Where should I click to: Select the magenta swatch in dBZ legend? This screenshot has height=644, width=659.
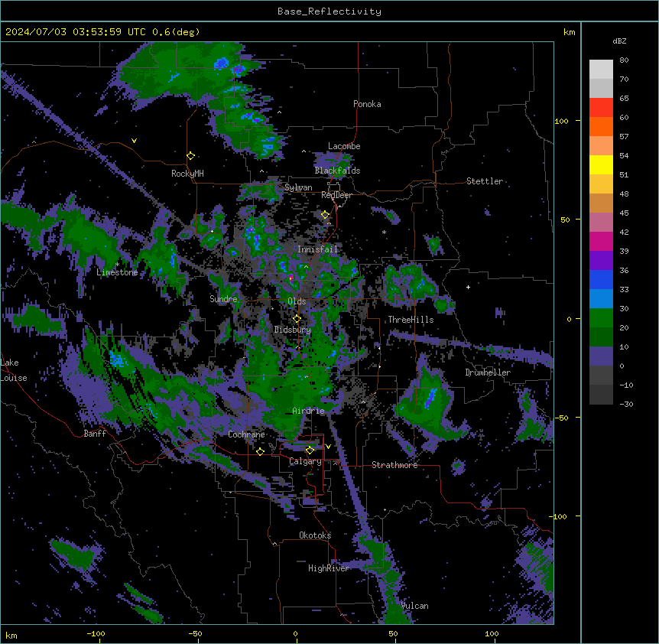point(601,241)
